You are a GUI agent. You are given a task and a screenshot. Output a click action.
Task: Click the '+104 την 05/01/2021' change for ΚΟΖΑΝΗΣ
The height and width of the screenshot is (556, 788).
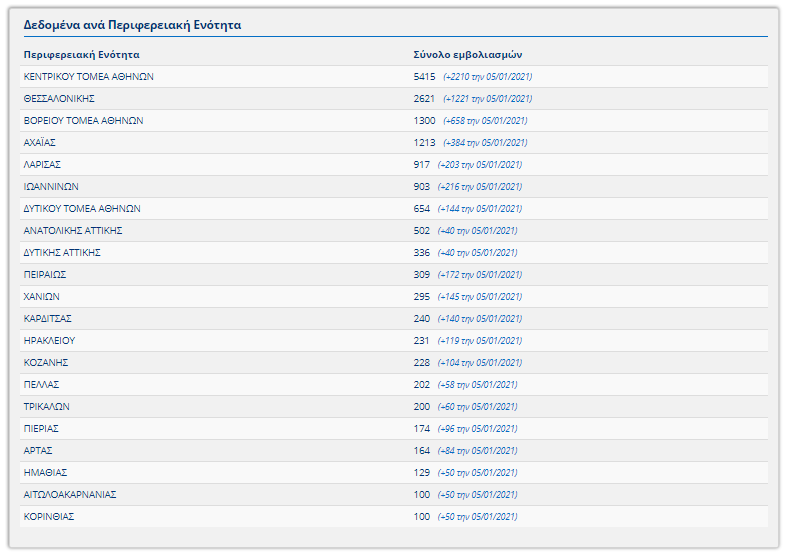coord(480,363)
